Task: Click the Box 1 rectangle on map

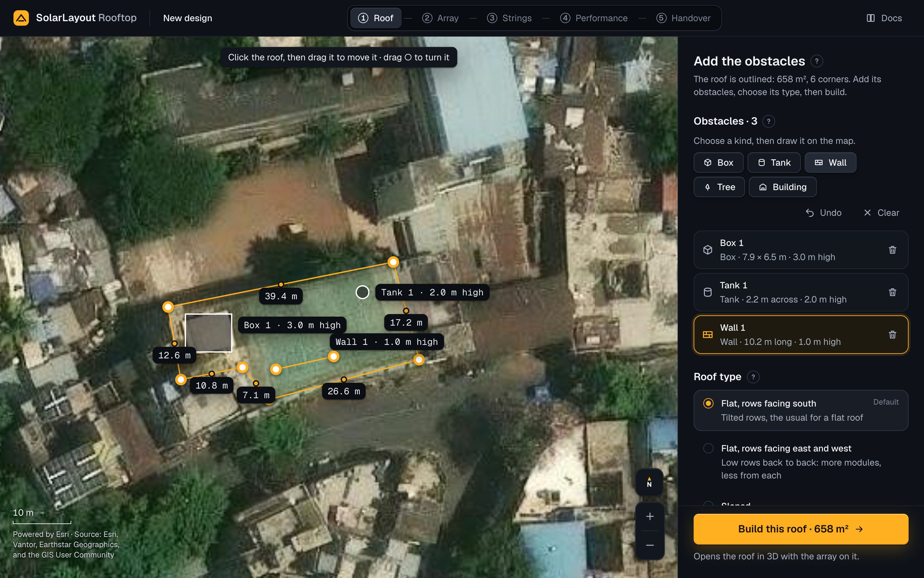Action: pos(209,333)
